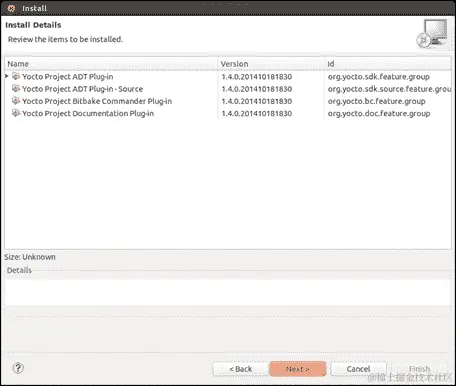Click the ADT Plug-in - Source feature icon
This screenshot has width=456, height=386.
click(x=16, y=89)
